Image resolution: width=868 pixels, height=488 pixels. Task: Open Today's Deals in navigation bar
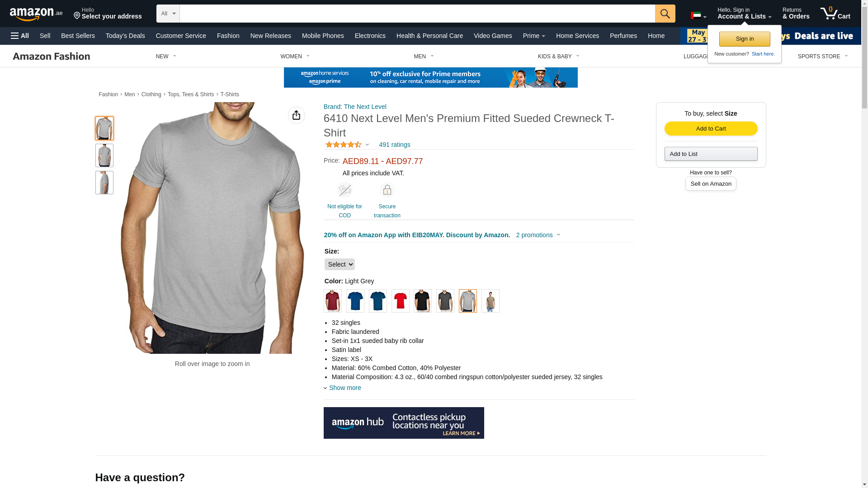[125, 36]
